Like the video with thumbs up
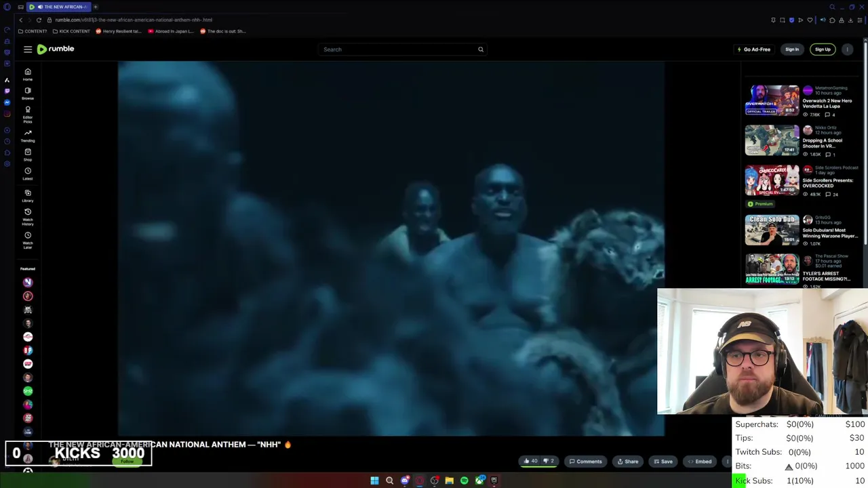Viewport: 868px width, 488px height. coord(530,461)
